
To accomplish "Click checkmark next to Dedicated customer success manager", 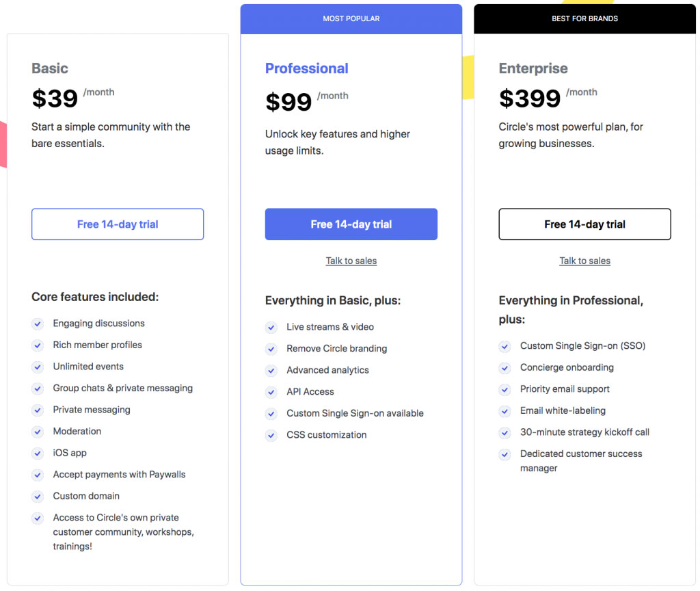I will 504,454.
